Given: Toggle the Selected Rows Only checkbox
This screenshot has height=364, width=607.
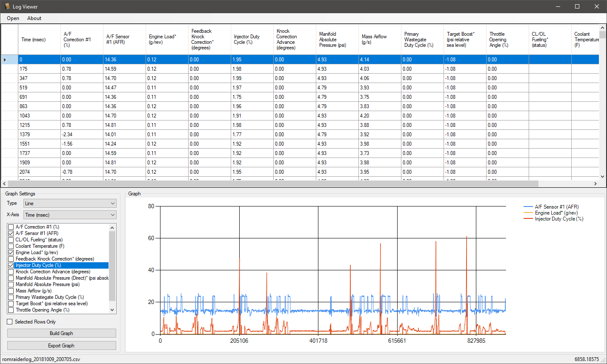Looking at the screenshot, I should click(x=10, y=322).
